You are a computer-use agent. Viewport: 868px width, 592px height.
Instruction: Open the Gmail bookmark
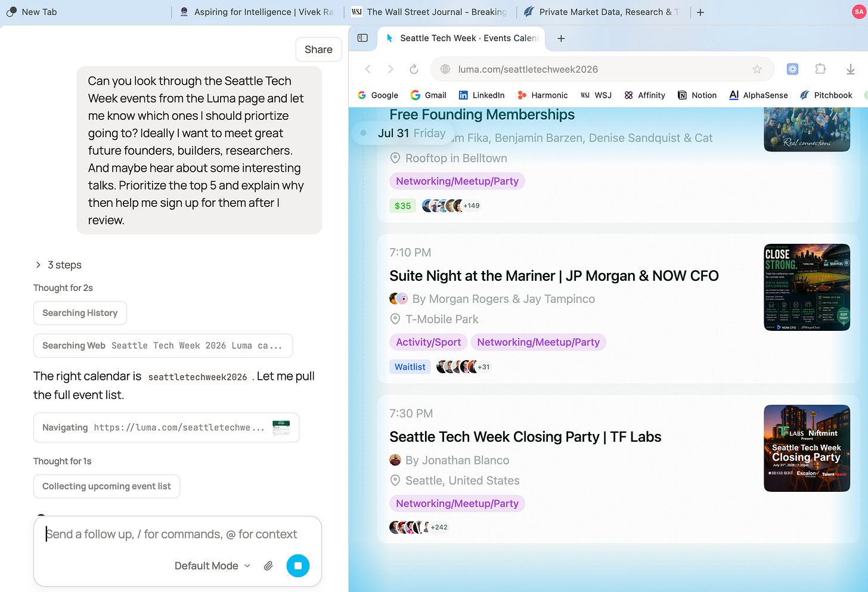click(x=429, y=95)
